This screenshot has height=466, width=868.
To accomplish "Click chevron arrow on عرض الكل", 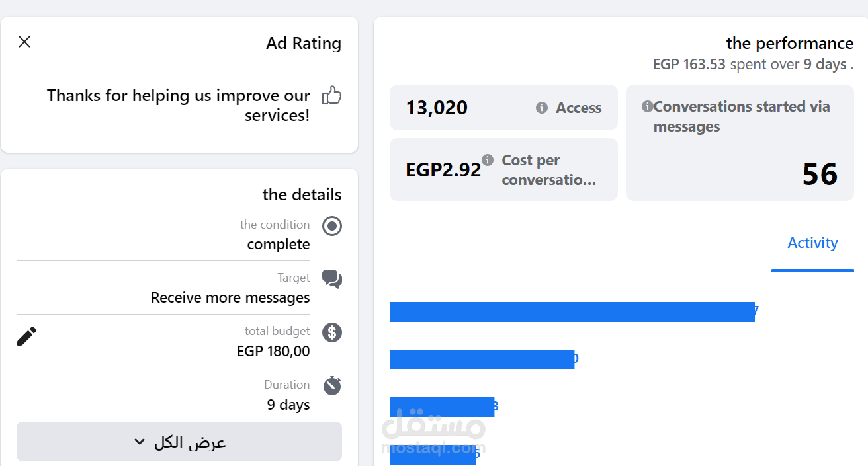I will pyautogui.click(x=139, y=442).
